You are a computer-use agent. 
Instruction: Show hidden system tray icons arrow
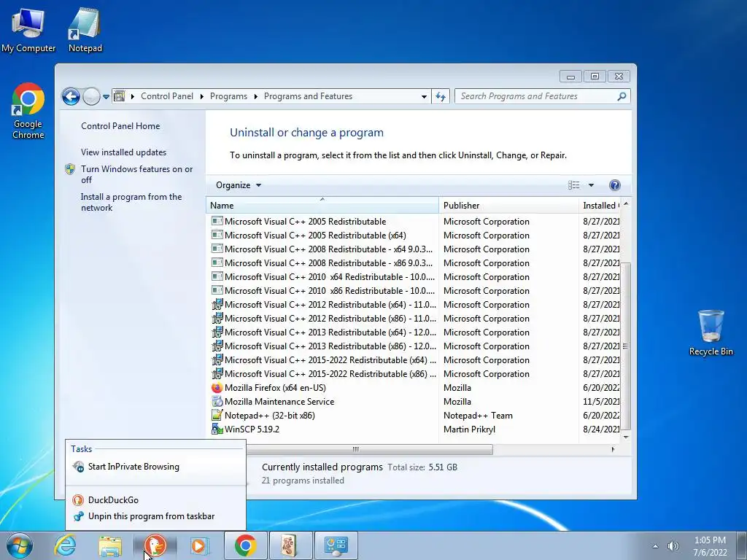(656, 546)
